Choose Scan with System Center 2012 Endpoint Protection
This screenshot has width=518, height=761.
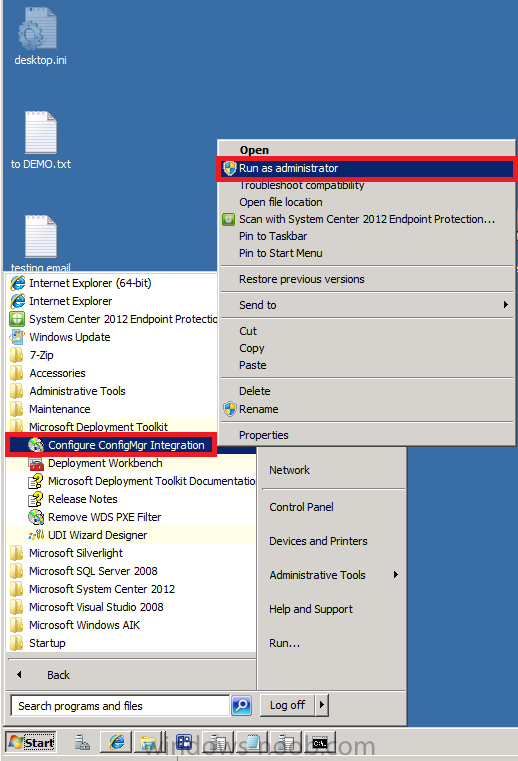tap(367, 219)
